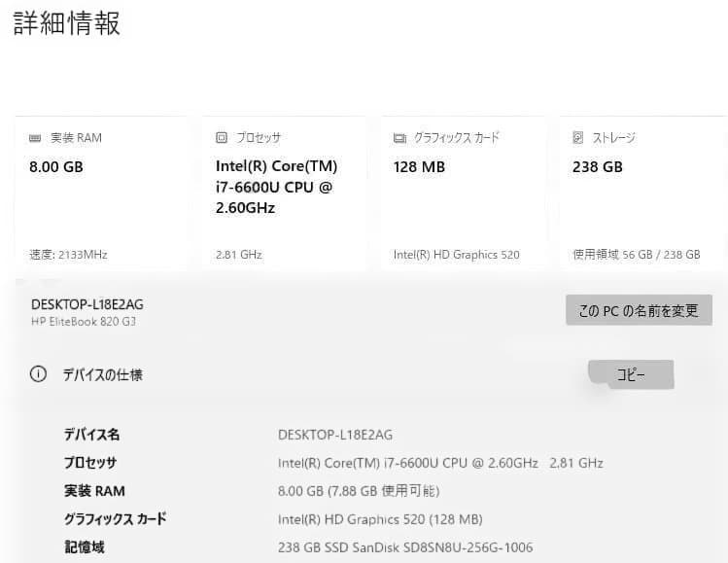728x563 pixels.
Task: Collapse the デバイスの仕様 section header
Action: tap(103, 375)
